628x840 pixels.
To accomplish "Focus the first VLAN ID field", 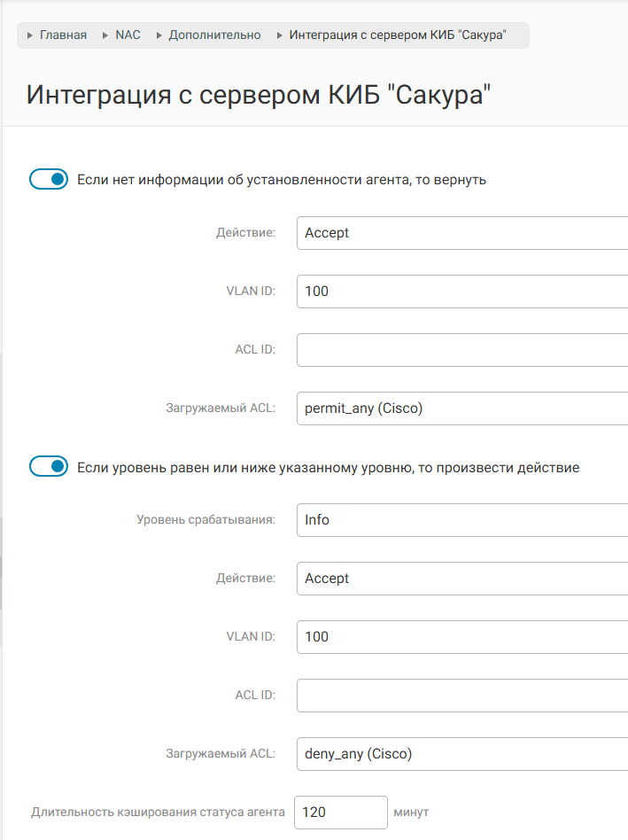I will point(462,291).
